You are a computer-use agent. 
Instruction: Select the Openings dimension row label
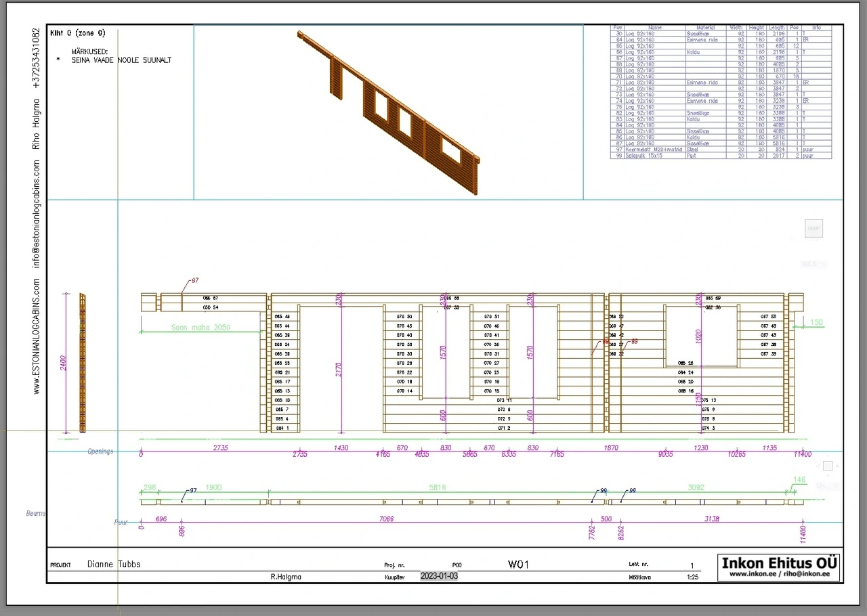click(100, 452)
